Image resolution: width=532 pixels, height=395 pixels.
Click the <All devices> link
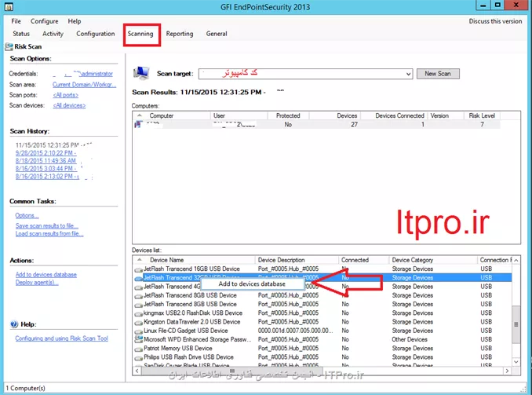[69, 106]
